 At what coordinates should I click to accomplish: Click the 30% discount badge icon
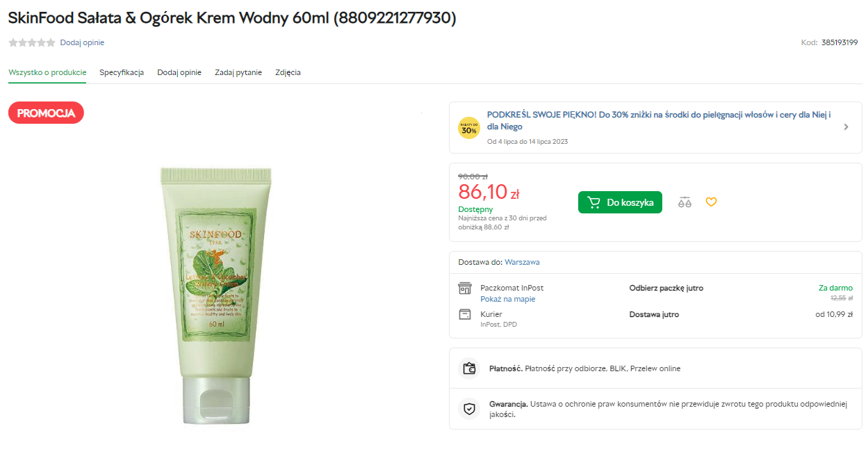click(469, 128)
